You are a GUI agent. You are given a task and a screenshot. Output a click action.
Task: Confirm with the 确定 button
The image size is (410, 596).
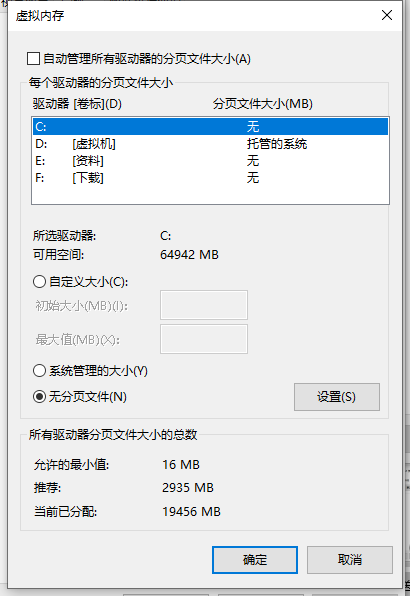pyautogui.click(x=255, y=560)
